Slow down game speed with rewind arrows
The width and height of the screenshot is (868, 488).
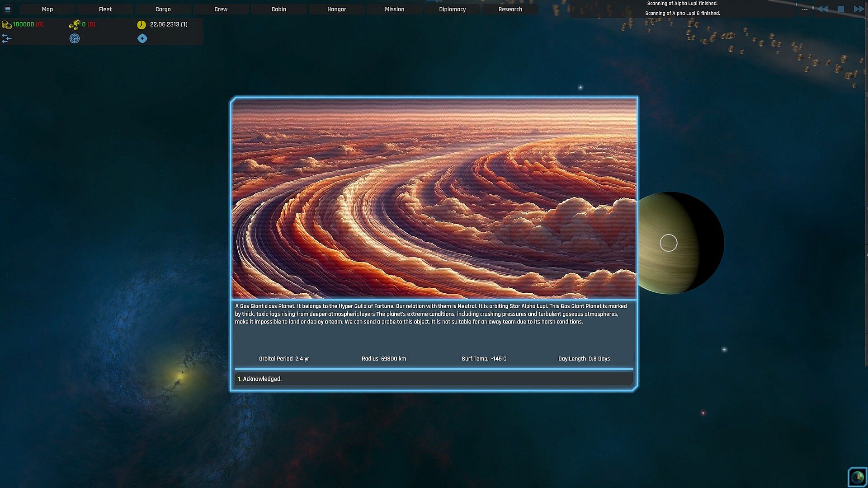[823, 9]
